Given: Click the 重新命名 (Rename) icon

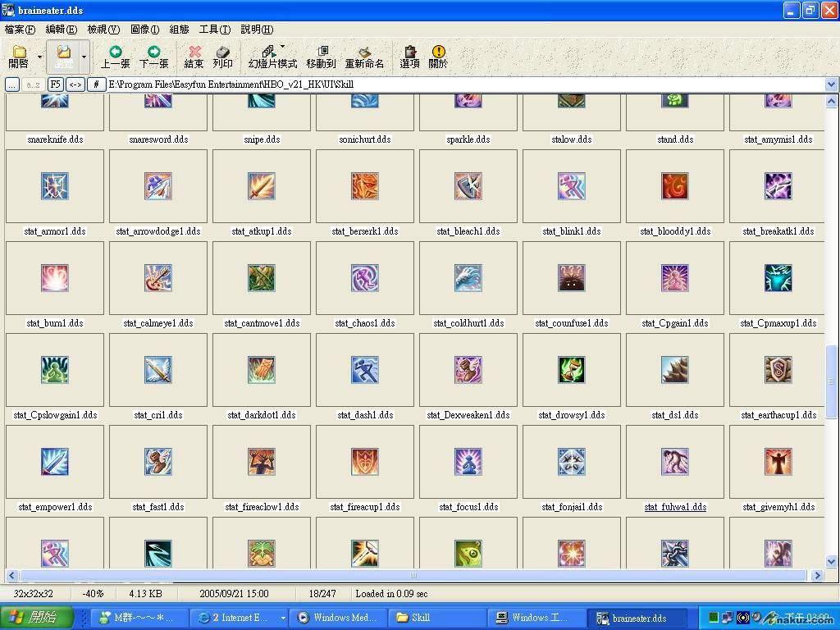Looking at the screenshot, I should pyautogui.click(x=364, y=56).
